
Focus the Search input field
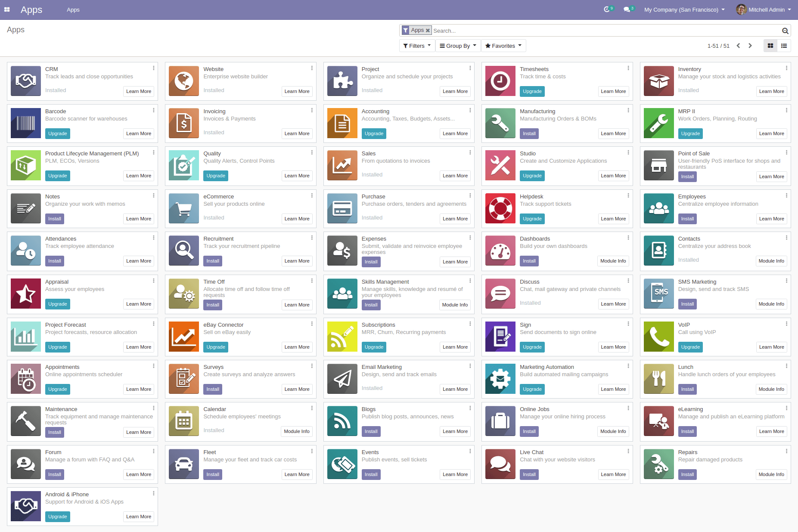point(606,31)
